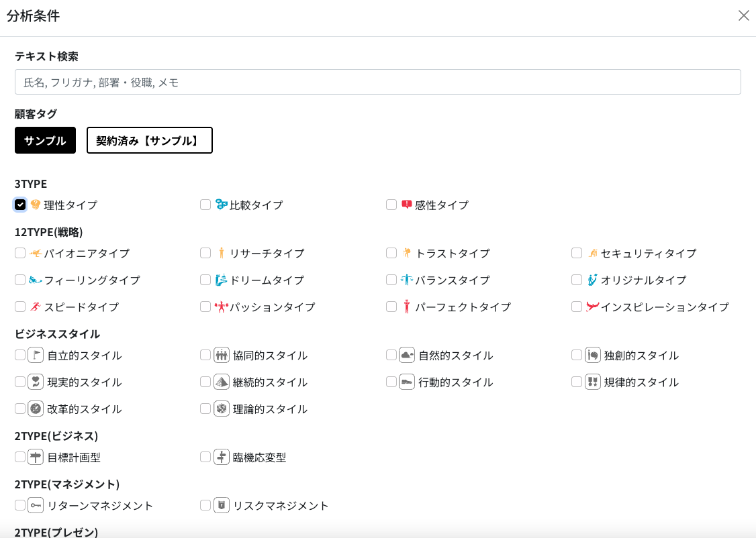Click the 自立的スタイル flag icon
This screenshot has height=538, width=756.
pyautogui.click(x=36, y=355)
